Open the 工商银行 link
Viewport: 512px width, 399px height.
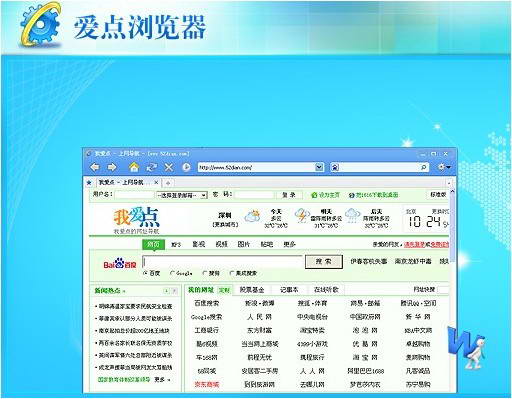(x=207, y=330)
